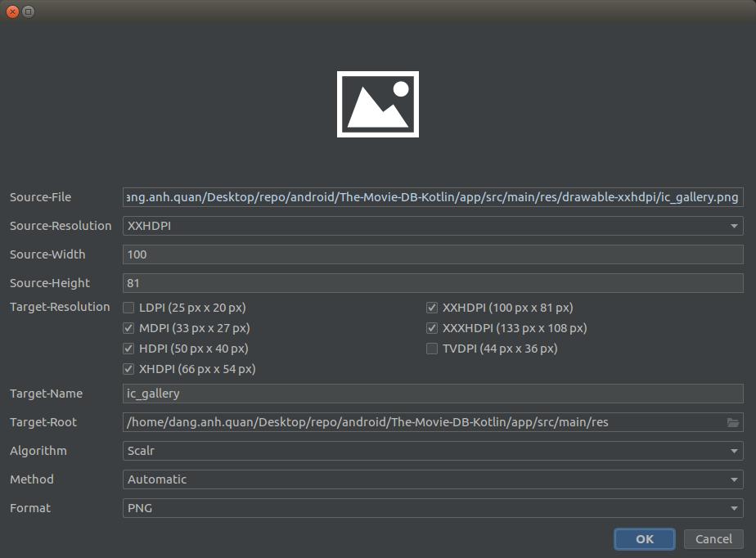
Task: Open the Source-Resolution dropdown showing XXHDPI
Action: tap(433, 226)
